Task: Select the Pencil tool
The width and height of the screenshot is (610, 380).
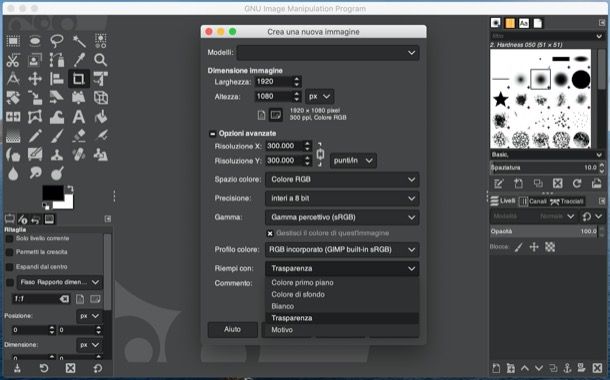Action: pyautogui.click(x=35, y=136)
